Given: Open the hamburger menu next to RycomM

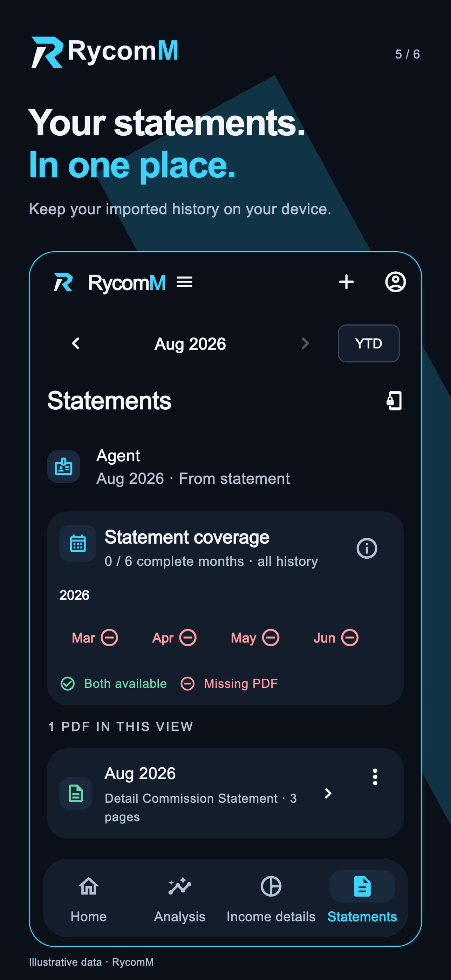Looking at the screenshot, I should (184, 282).
